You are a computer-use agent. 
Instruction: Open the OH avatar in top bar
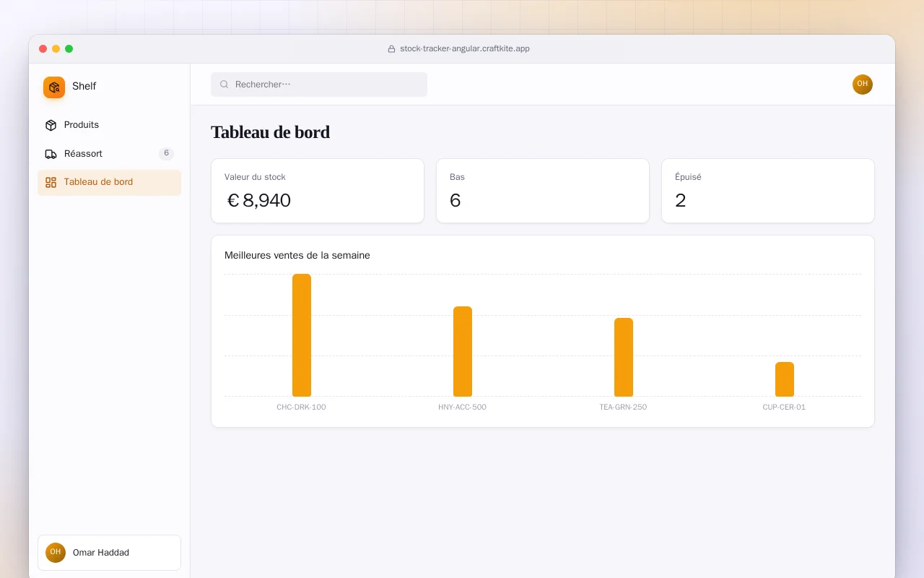pos(863,85)
